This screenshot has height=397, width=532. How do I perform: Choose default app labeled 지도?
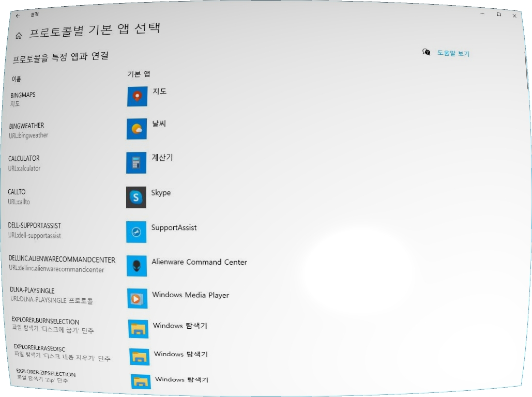coord(159,91)
